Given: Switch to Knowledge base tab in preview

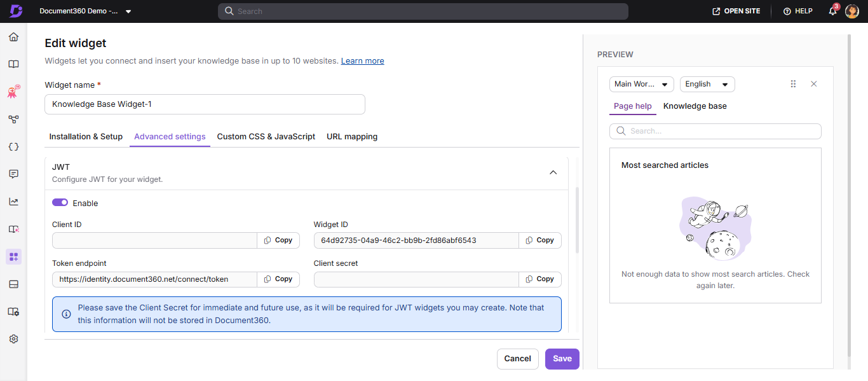Looking at the screenshot, I should point(695,106).
